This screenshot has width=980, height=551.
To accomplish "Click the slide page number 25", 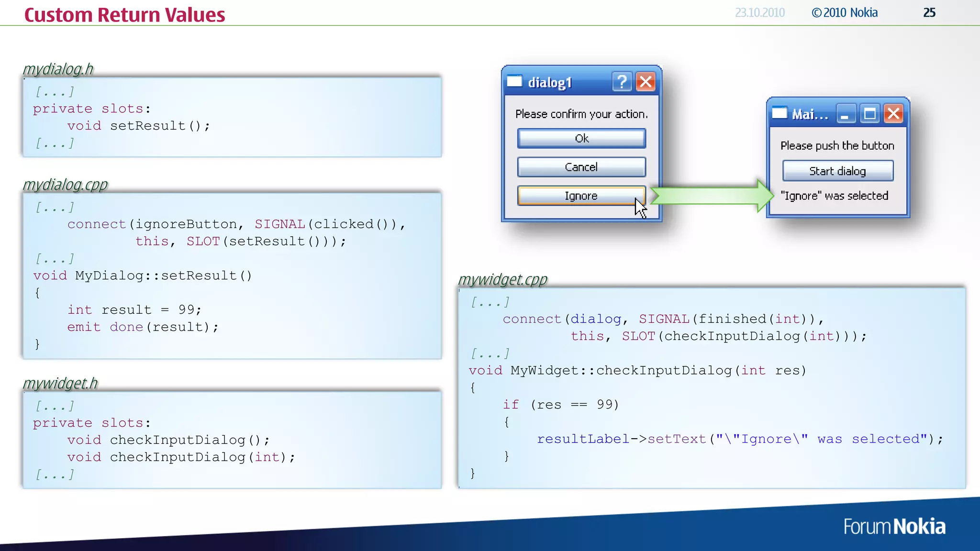I will coord(929,13).
